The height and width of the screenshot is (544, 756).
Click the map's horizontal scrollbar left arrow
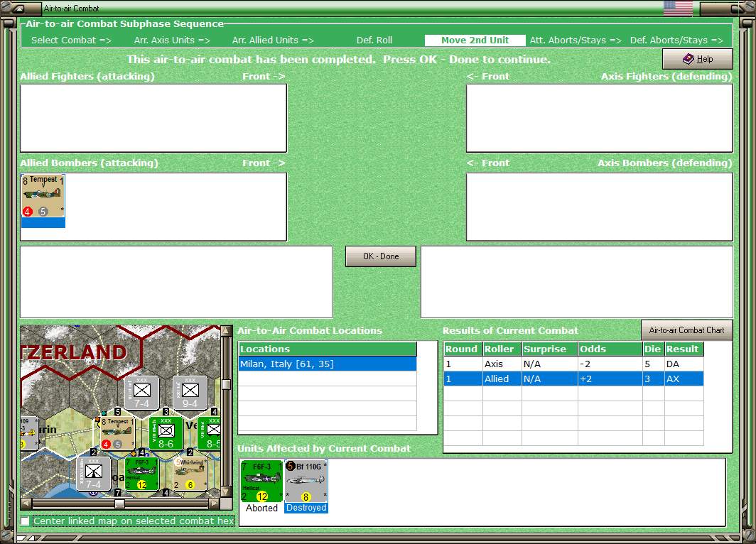pos(26,504)
